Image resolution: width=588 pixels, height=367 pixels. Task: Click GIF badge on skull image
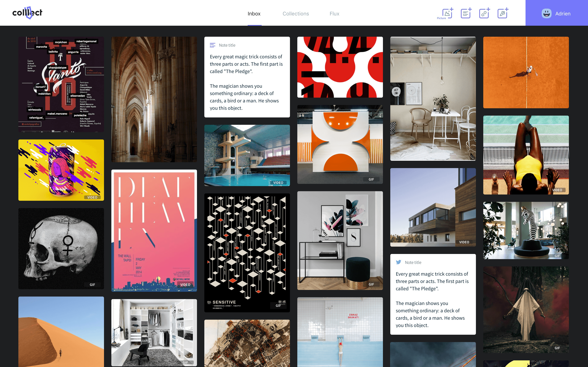point(92,284)
